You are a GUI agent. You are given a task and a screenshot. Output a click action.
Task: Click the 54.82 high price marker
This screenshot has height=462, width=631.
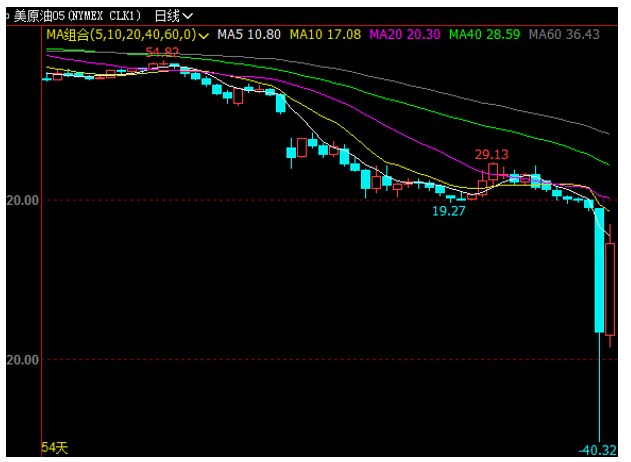click(x=163, y=52)
